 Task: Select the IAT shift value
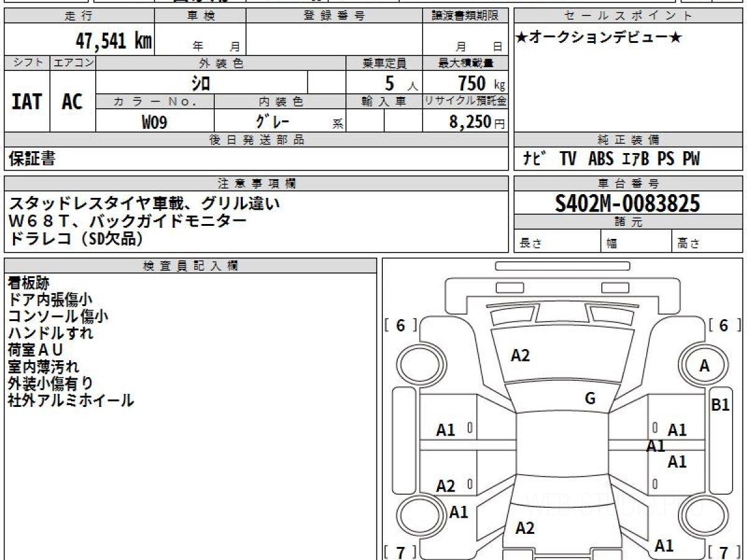[27, 101]
